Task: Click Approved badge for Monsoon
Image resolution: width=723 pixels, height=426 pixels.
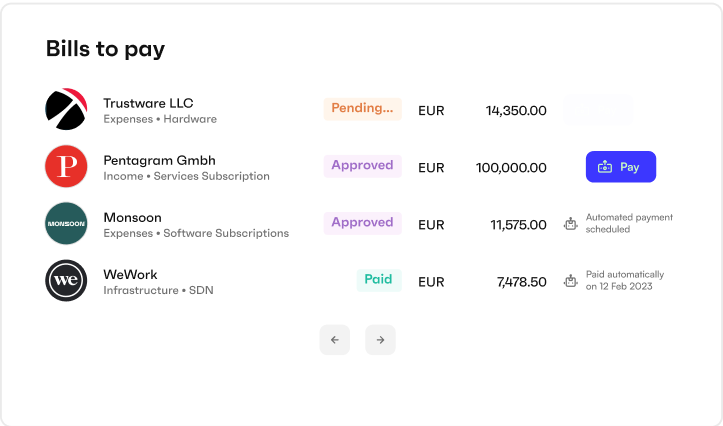Action: coord(362,223)
